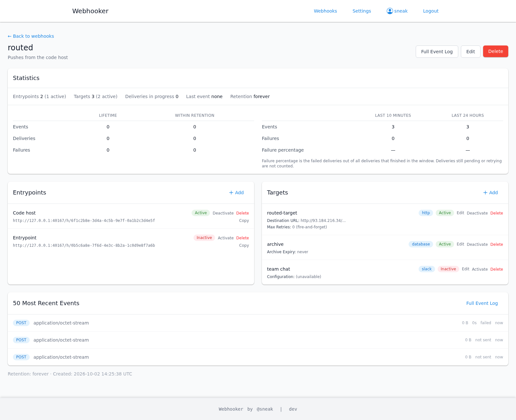The height and width of the screenshot is (420, 516).
Task: Click the database badge on archive
Action: coord(421,244)
